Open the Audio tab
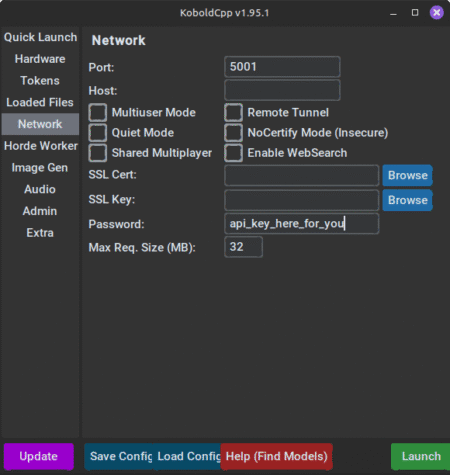 tap(40, 189)
